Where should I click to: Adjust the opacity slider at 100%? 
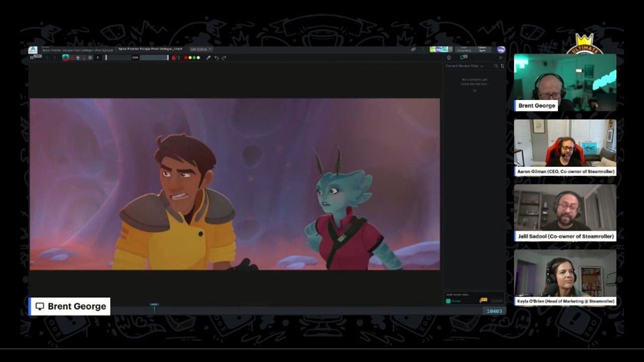click(154, 58)
